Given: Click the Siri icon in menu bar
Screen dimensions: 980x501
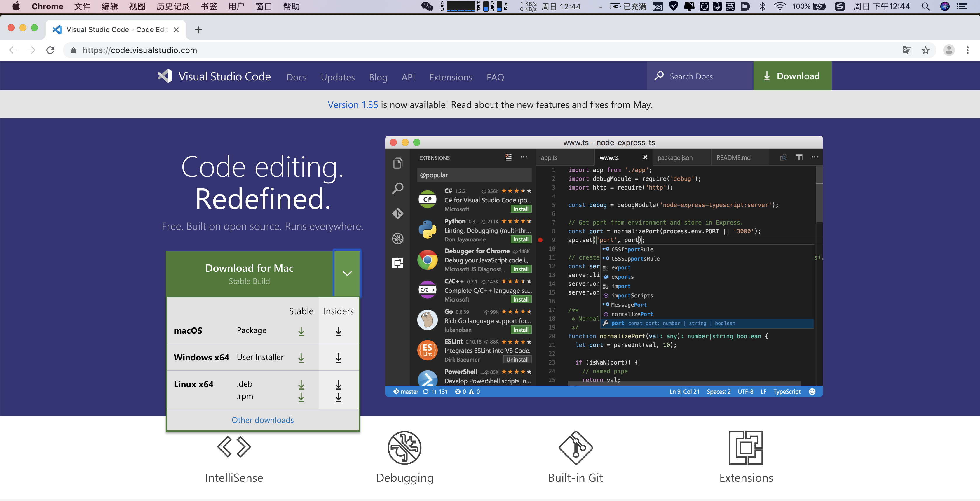Looking at the screenshot, I should point(945,6).
